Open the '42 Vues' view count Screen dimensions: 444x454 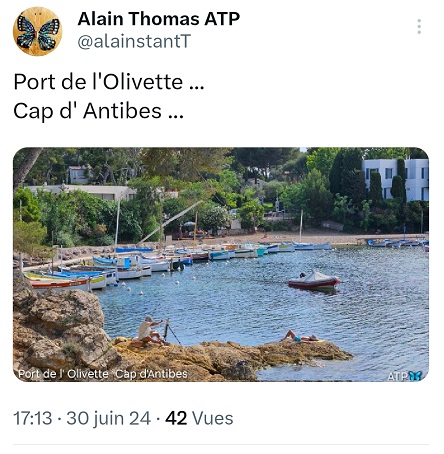tap(199, 418)
